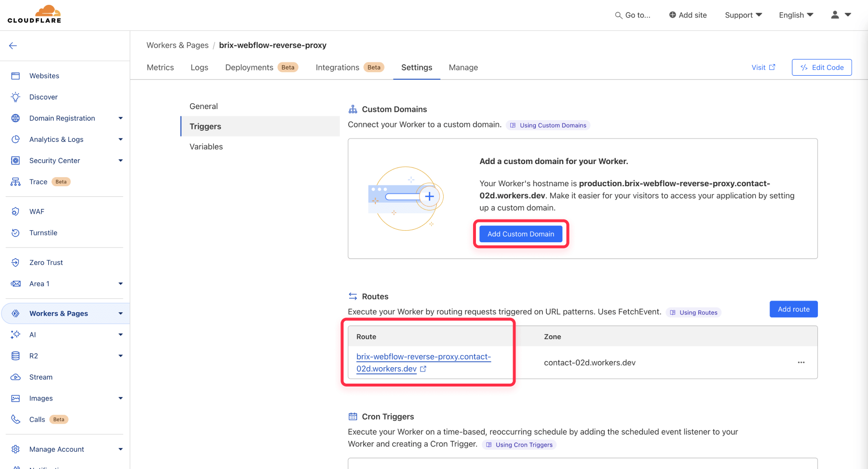Click the Go to... search field
868x469 pixels.
click(x=633, y=15)
